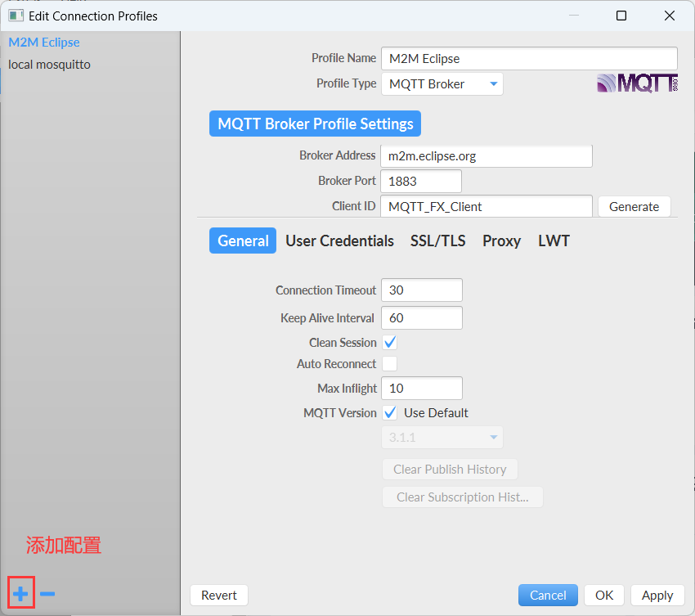Open the 3.1.1 MQTT version dropdown

pyautogui.click(x=442, y=438)
